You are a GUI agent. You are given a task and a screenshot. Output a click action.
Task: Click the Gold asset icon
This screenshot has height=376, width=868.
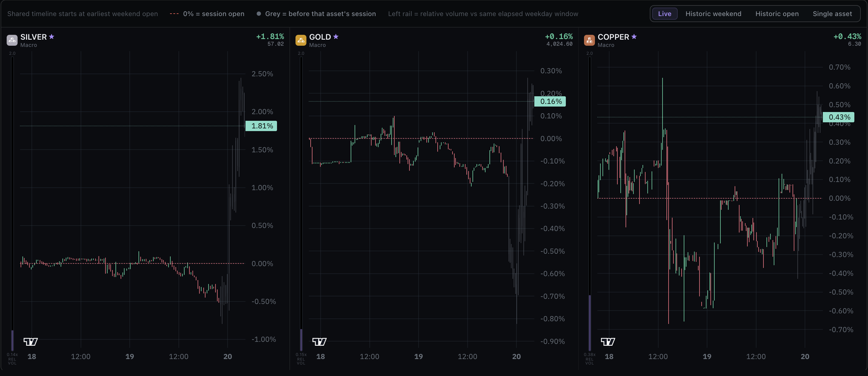coord(301,40)
